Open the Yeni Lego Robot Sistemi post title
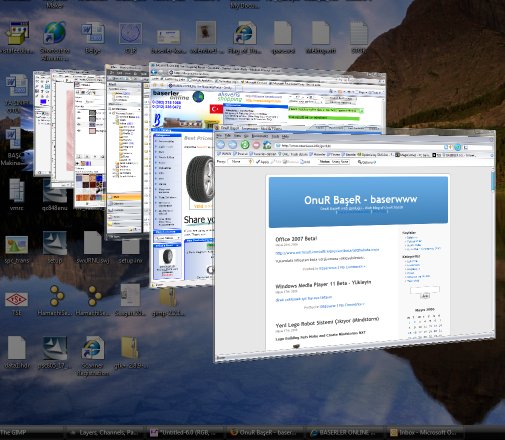 pyautogui.click(x=327, y=322)
